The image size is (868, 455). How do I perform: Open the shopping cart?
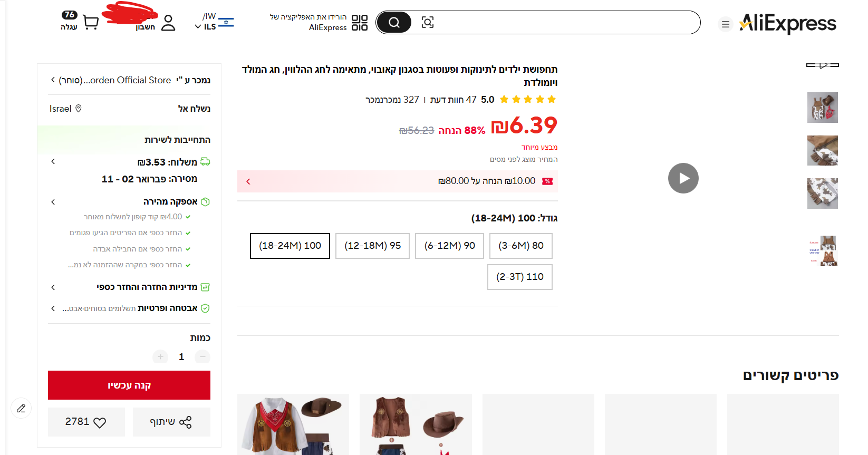(x=91, y=23)
